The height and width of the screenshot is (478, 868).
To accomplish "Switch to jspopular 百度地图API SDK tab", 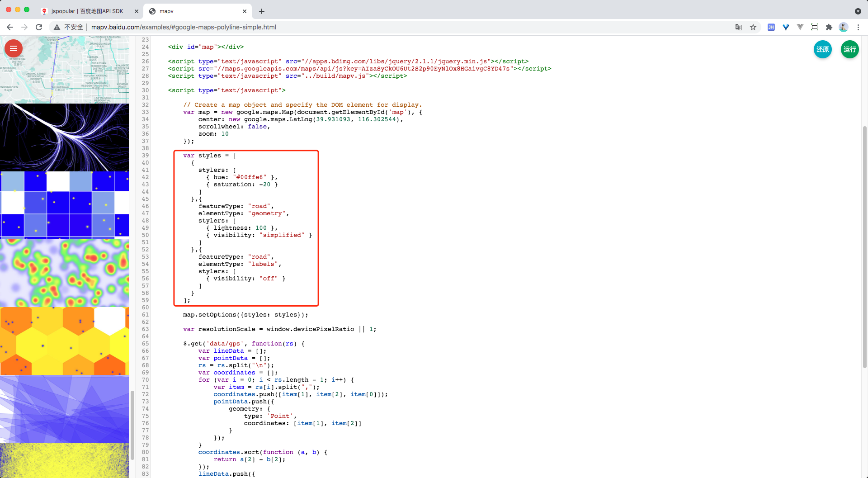I will pyautogui.click(x=87, y=11).
